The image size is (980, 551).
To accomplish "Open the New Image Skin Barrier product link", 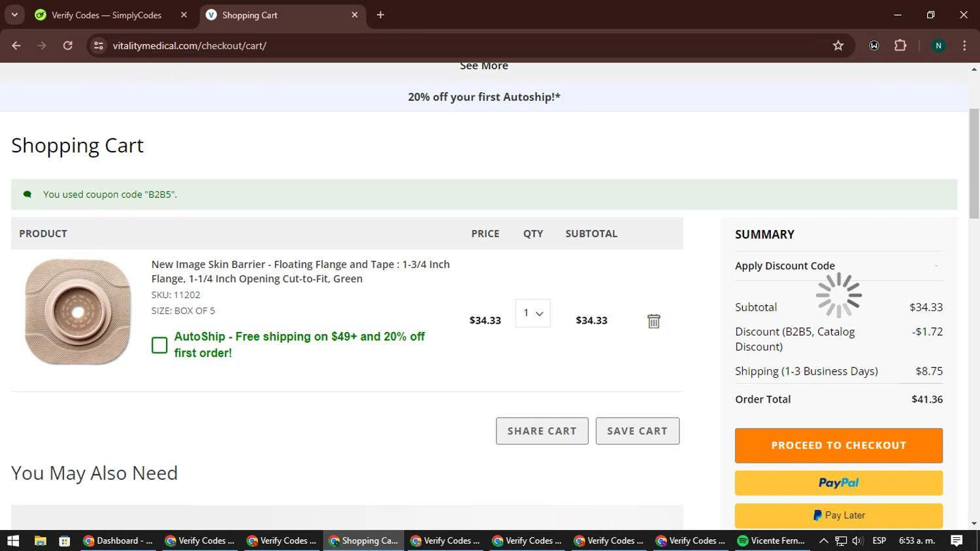I will [x=301, y=271].
